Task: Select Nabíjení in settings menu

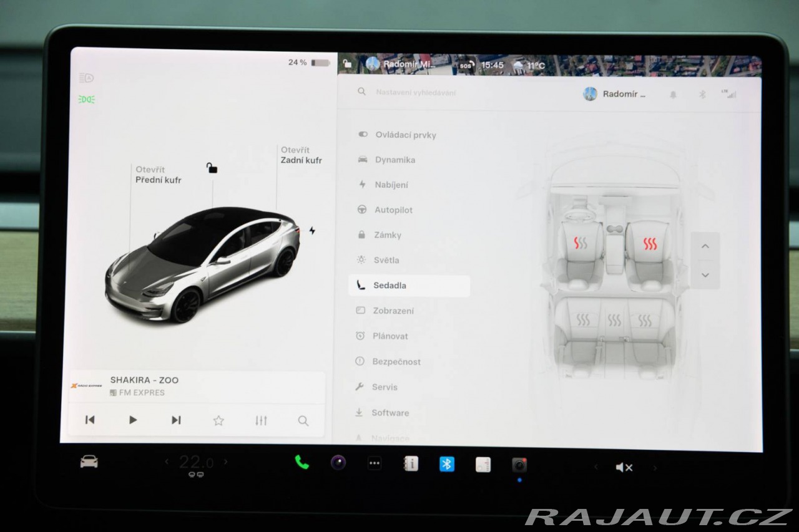Action: [391, 185]
